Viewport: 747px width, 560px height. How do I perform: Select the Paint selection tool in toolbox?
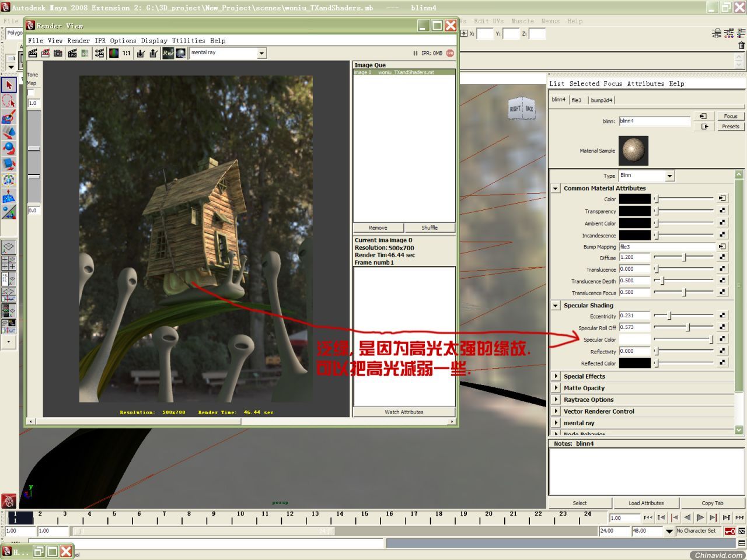pos(9,117)
